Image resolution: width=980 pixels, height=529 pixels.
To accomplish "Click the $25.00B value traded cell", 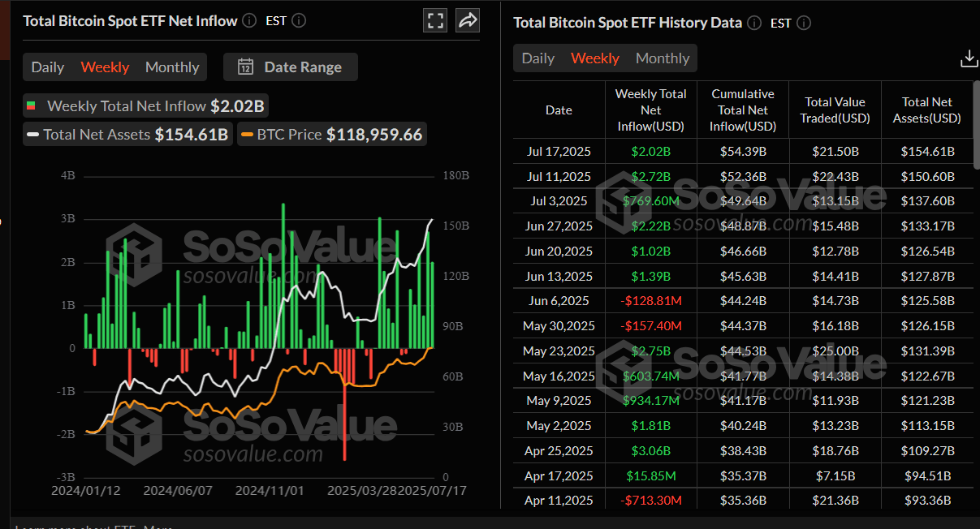I will [835, 351].
